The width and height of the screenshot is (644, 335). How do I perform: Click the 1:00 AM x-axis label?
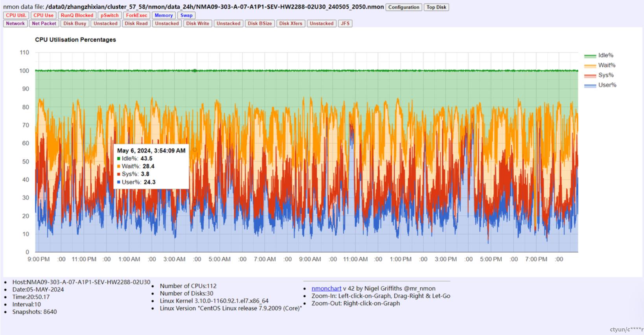129,259
